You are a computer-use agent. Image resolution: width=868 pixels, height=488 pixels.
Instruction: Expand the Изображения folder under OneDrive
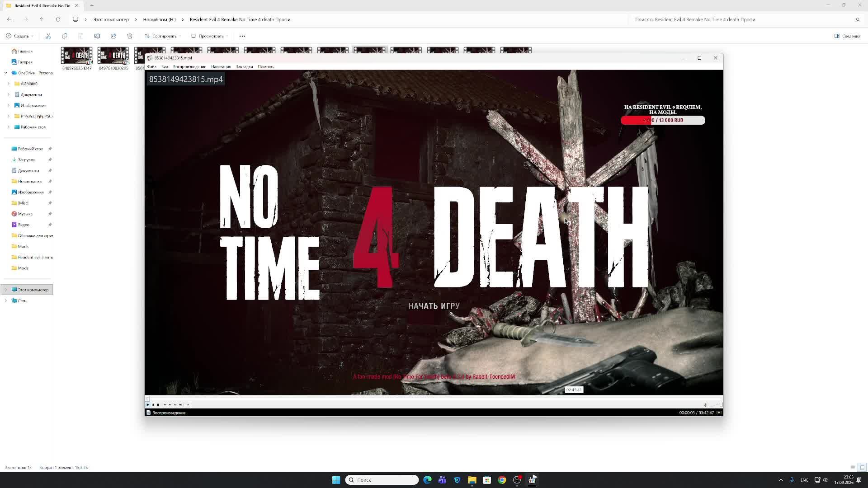pos(8,105)
